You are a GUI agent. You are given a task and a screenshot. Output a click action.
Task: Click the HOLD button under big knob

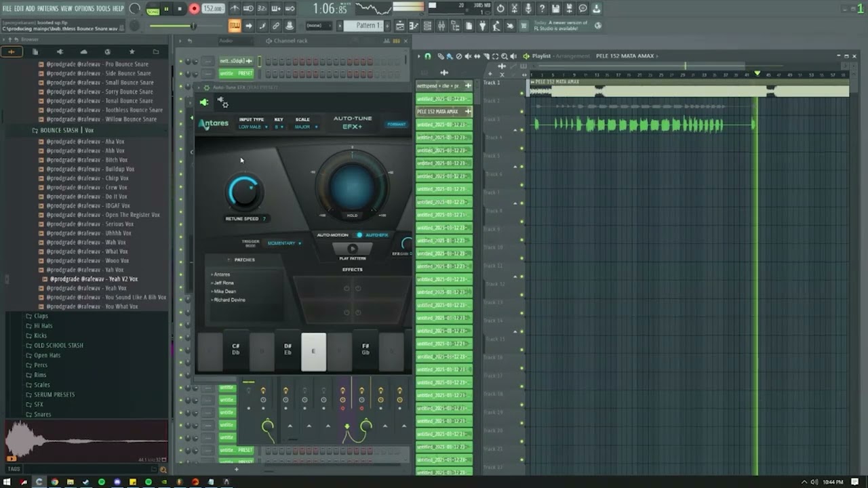pyautogui.click(x=352, y=216)
